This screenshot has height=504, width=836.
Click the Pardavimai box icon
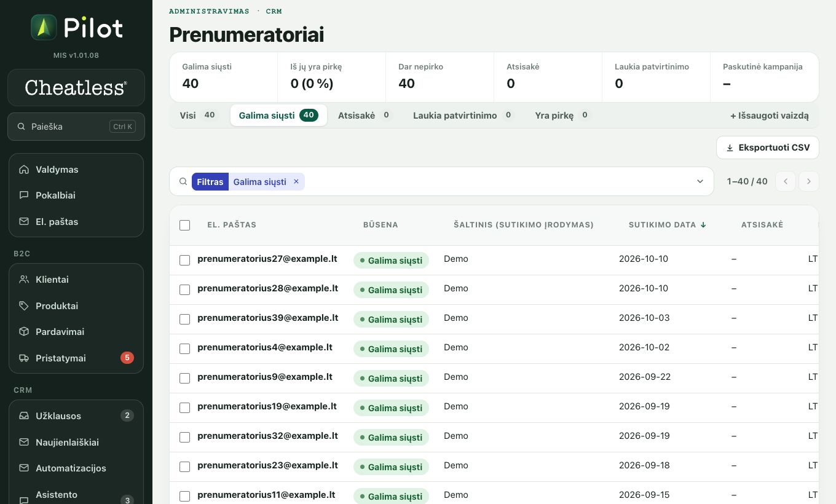pyautogui.click(x=24, y=332)
